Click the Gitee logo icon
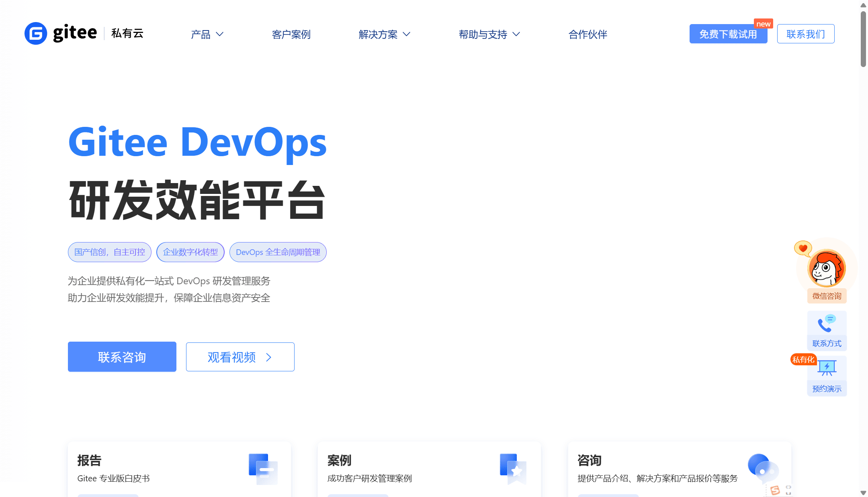The image size is (868, 497). point(36,33)
